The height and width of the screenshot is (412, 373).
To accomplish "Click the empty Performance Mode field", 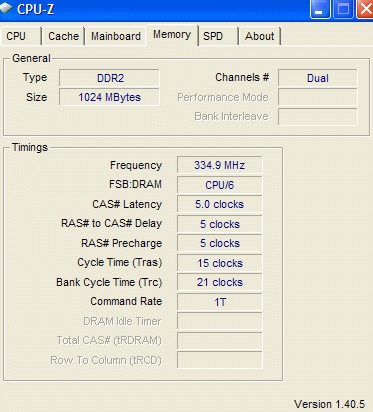I will tap(318, 97).
